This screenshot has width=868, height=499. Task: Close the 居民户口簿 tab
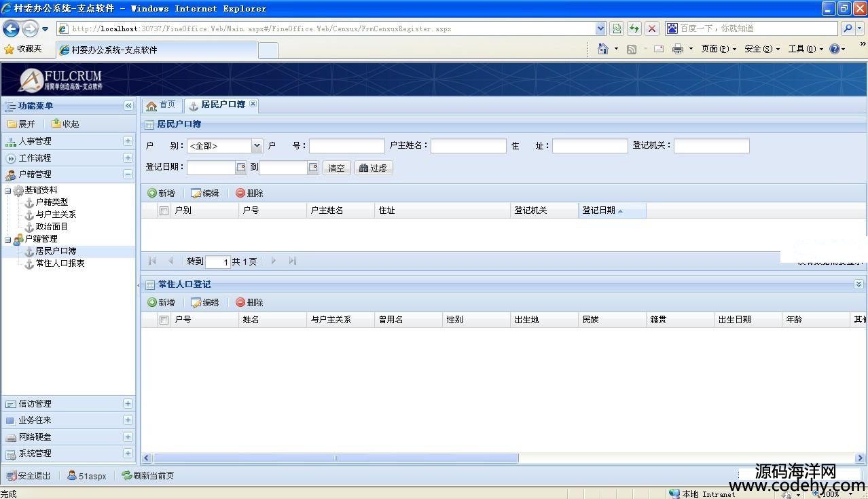point(253,104)
